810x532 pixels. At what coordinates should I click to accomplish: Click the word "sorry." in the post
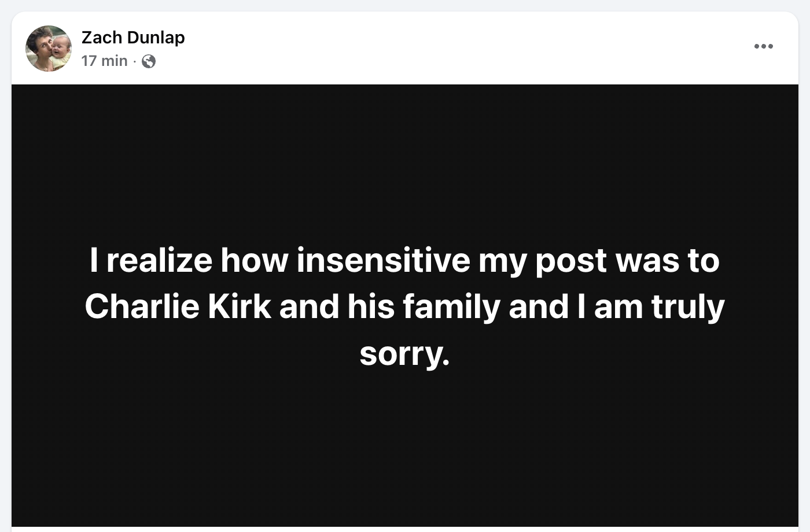point(404,353)
